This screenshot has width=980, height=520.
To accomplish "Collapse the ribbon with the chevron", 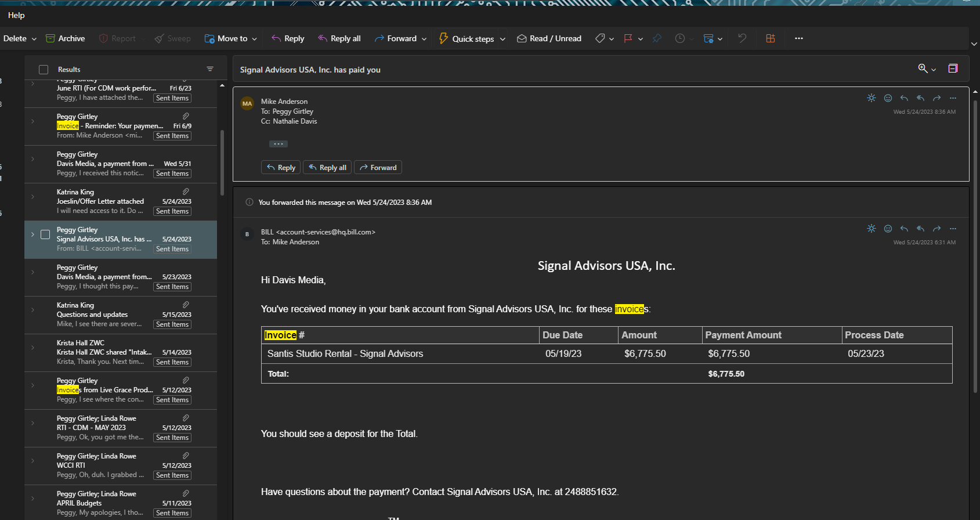I will pyautogui.click(x=974, y=44).
